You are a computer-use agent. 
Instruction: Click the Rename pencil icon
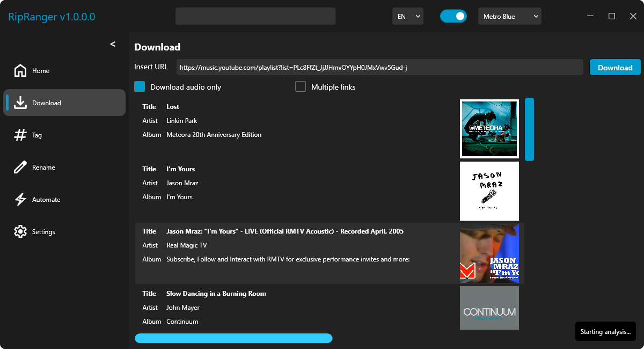tap(20, 168)
